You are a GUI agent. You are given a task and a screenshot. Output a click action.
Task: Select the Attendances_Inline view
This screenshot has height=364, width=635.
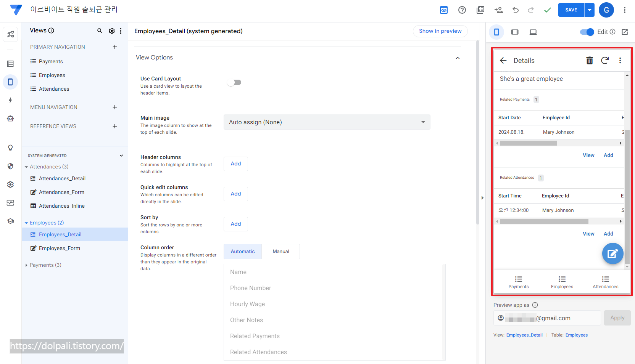[x=74, y=206]
